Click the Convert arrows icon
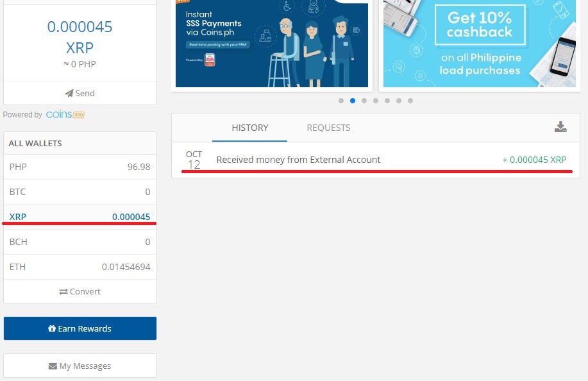 coord(63,291)
